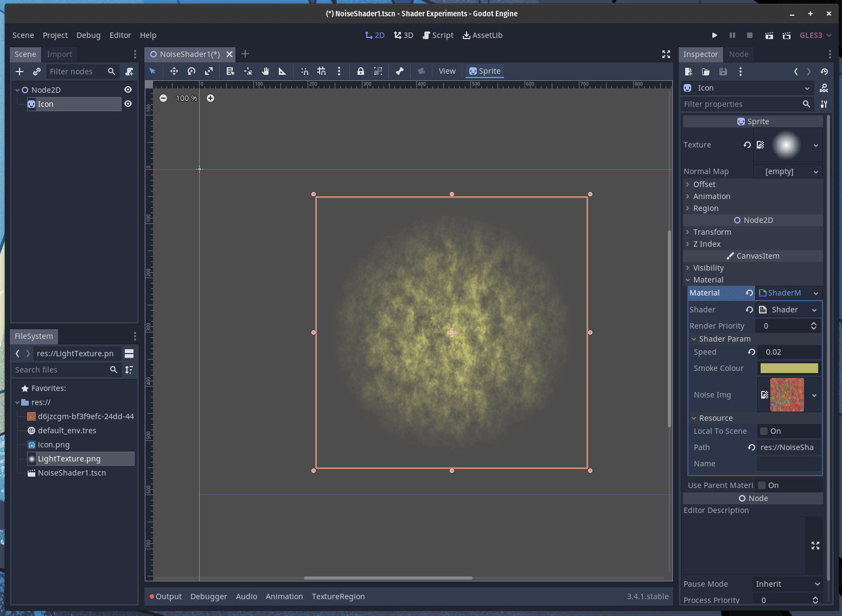The height and width of the screenshot is (616, 842).
Task: Toggle distraction-free mode
Action: click(666, 54)
